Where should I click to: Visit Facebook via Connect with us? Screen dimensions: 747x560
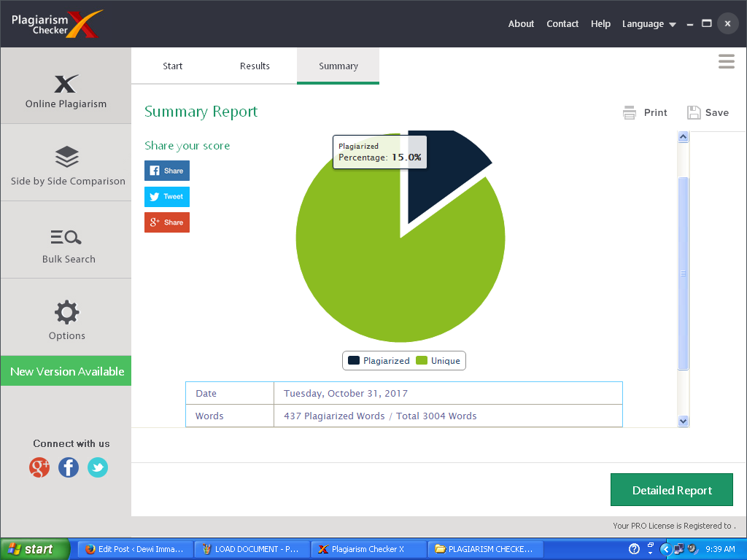click(68, 467)
